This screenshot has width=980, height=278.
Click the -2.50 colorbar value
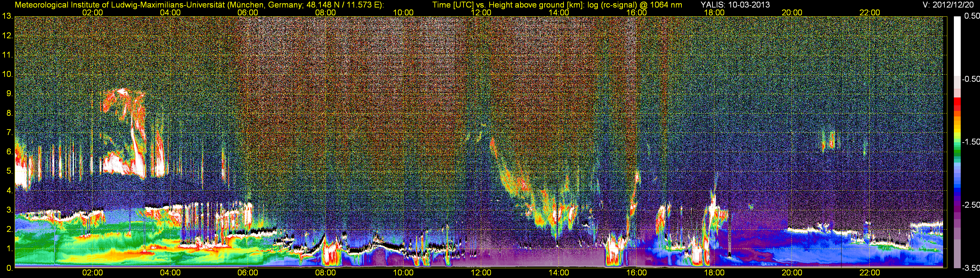click(x=971, y=205)
